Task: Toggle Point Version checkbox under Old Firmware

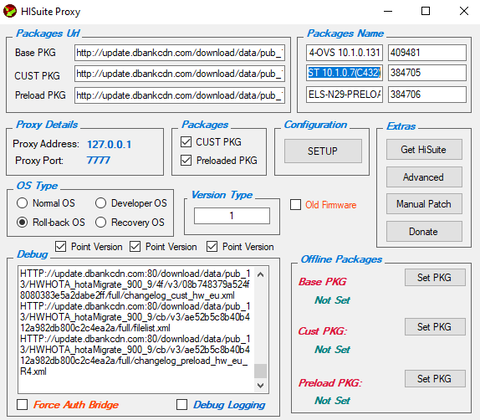Action: point(212,247)
